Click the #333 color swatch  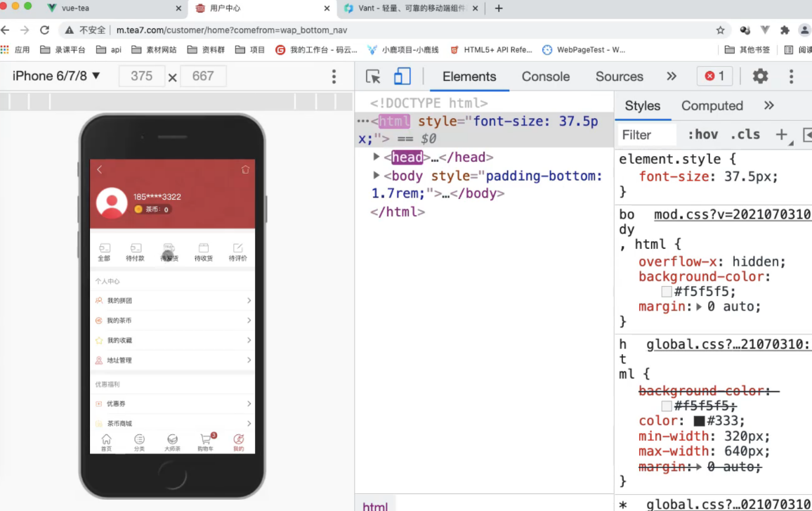[x=699, y=421]
